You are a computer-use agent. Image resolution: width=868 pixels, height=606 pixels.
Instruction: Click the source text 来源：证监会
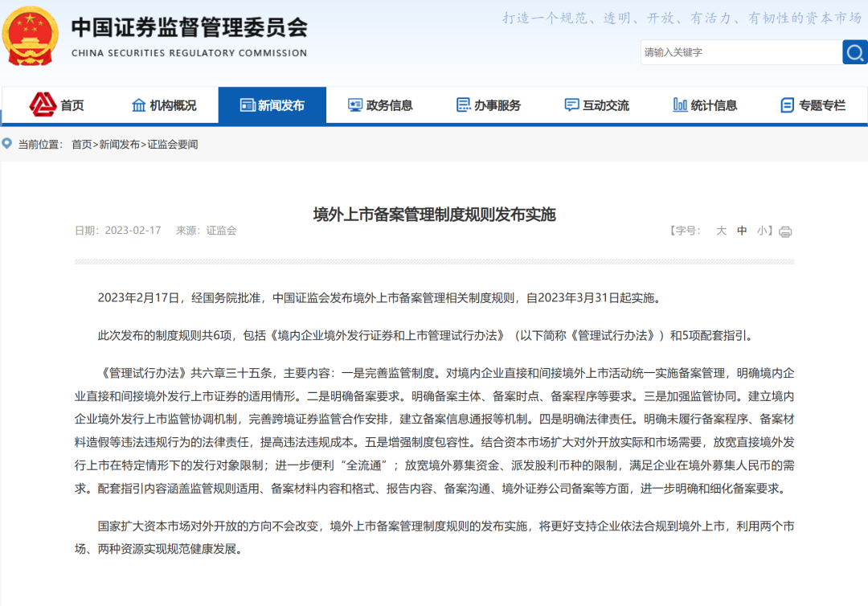(x=206, y=230)
